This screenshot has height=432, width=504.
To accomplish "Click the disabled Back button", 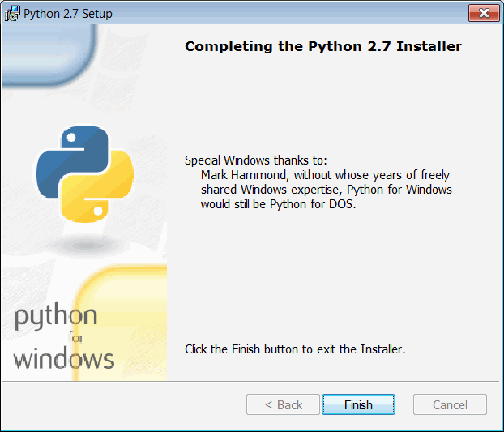I will (283, 404).
